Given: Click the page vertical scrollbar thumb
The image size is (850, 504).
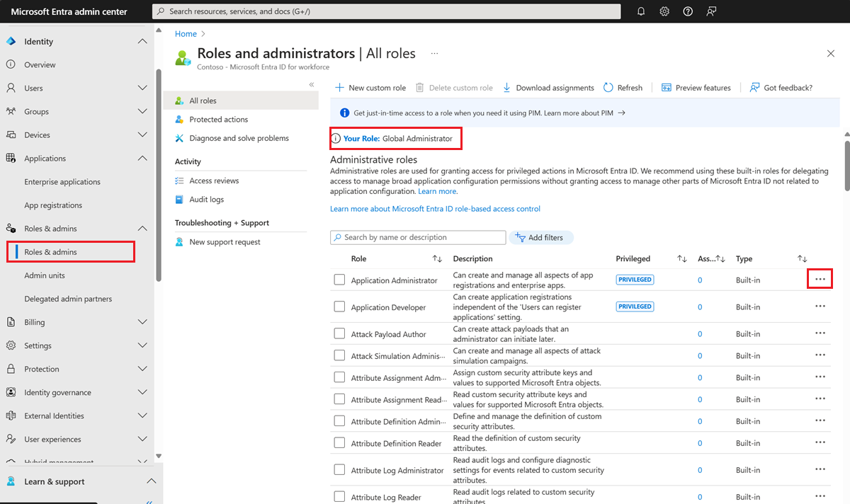Looking at the screenshot, I should click(x=846, y=166).
